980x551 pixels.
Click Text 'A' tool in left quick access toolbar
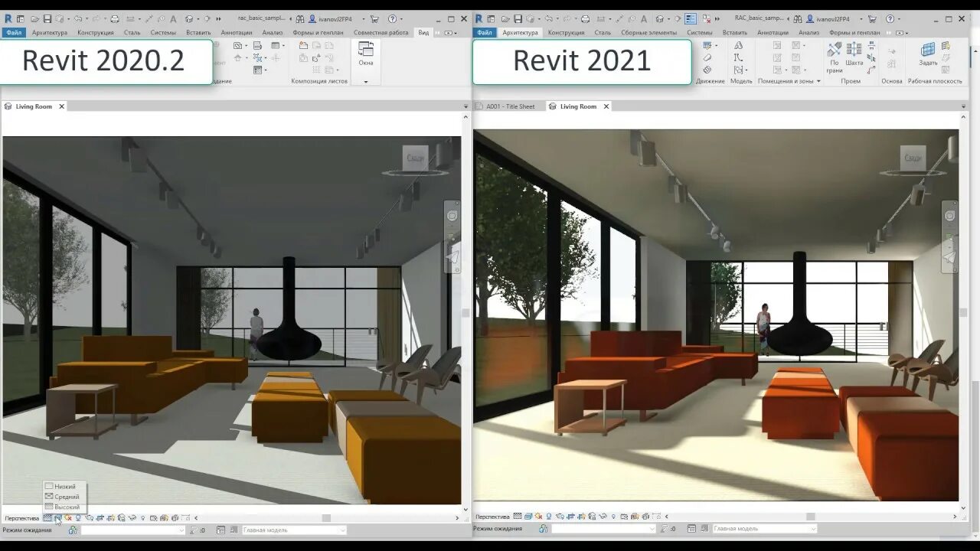click(x=173, y=19)
